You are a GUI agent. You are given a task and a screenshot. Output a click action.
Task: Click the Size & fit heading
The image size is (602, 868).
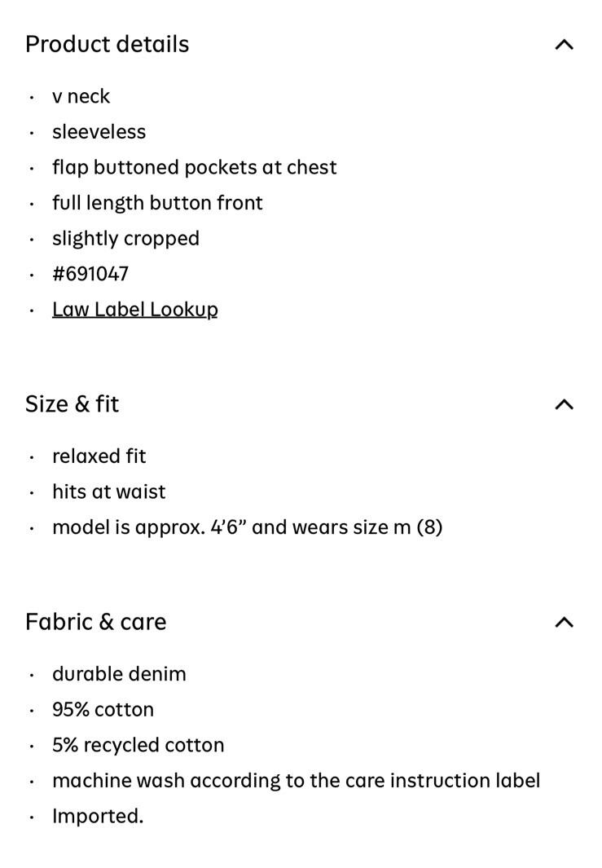(x=72, y=404)
